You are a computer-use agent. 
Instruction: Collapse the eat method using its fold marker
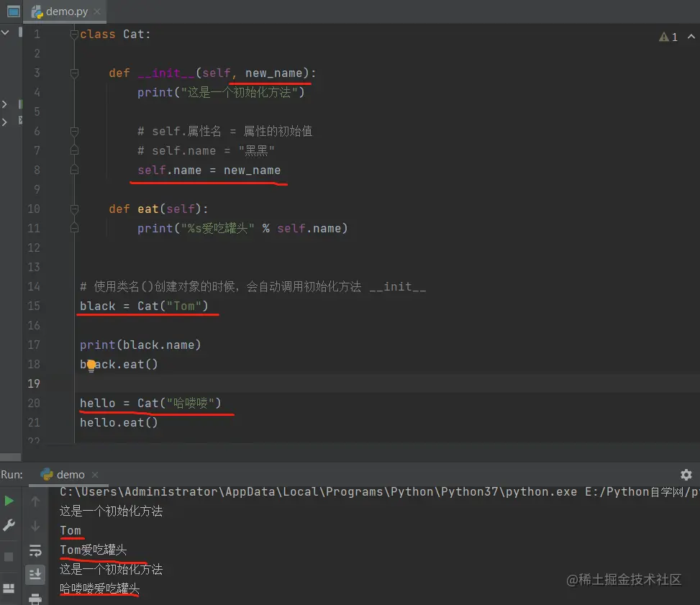coord(74,209)
